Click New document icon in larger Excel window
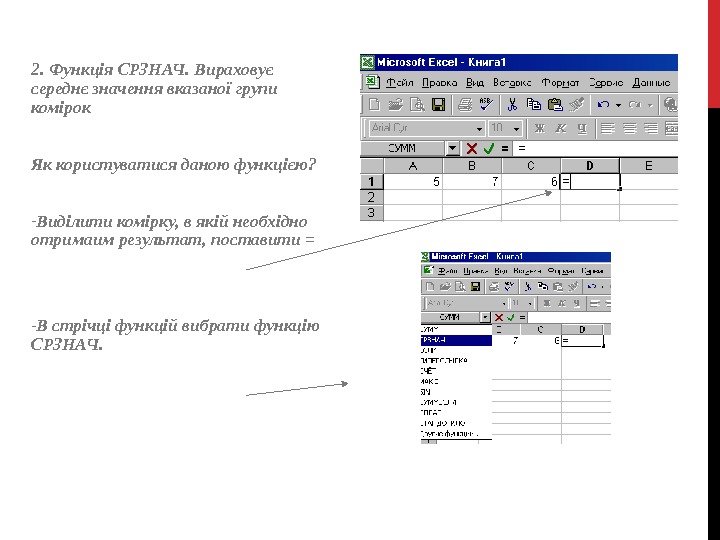 pos(374,105)
